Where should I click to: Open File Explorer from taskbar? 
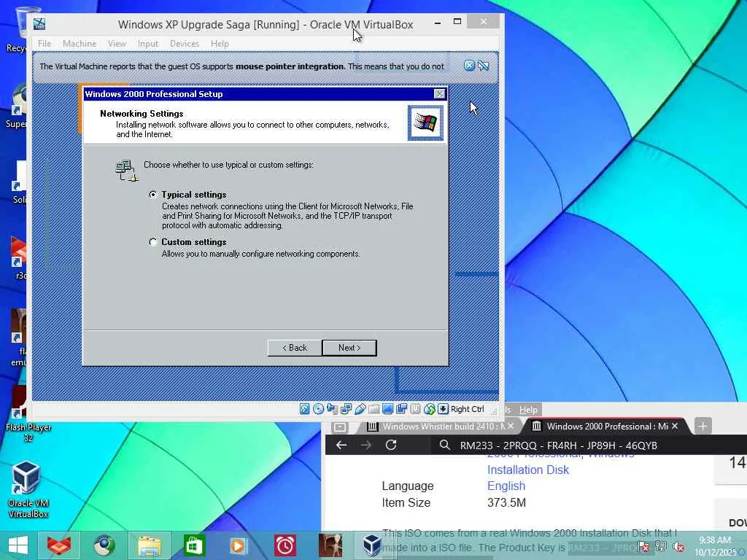tap(149, 545)
